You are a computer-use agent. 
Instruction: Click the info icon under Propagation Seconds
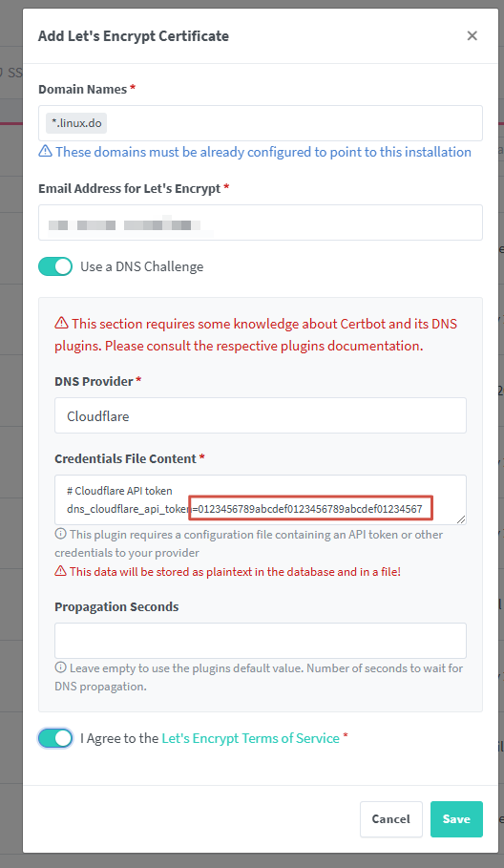click(60, 667)
